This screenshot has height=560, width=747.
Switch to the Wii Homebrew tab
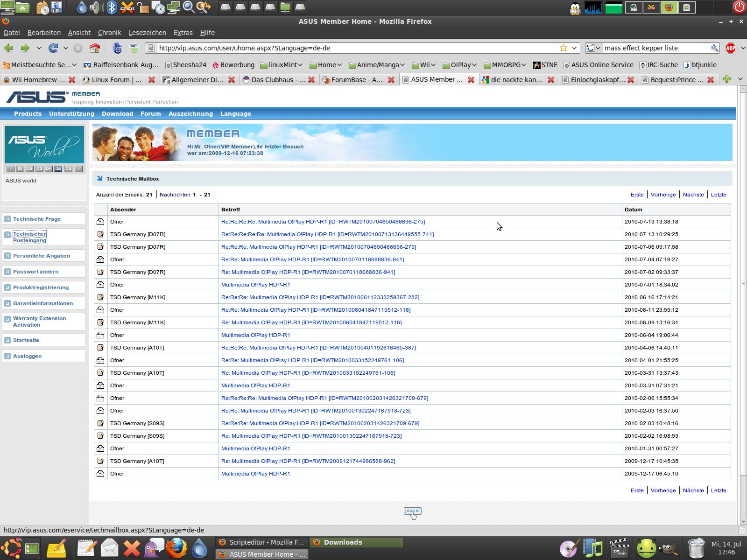point(35,80)
